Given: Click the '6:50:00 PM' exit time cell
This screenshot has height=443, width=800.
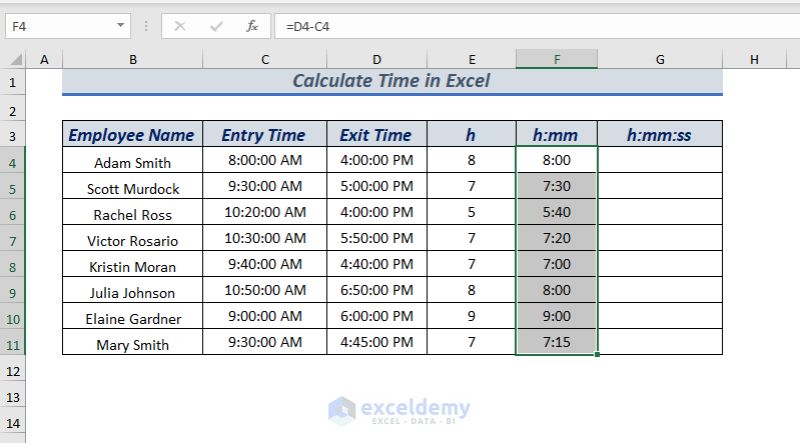Looking at the screenshot, I should point(377,290).
